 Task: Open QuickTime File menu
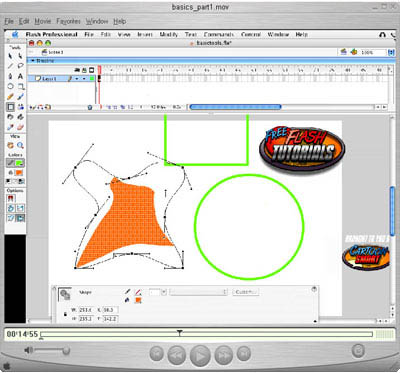pos(9,21)
